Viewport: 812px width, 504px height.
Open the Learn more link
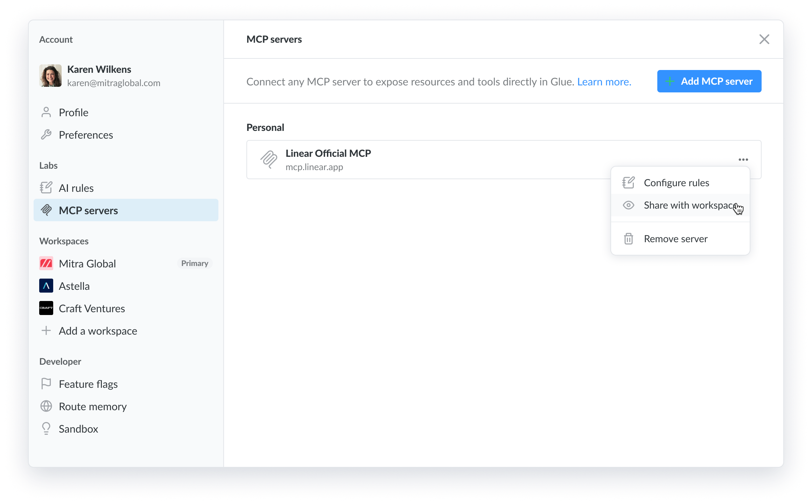[x=604, y=82]
